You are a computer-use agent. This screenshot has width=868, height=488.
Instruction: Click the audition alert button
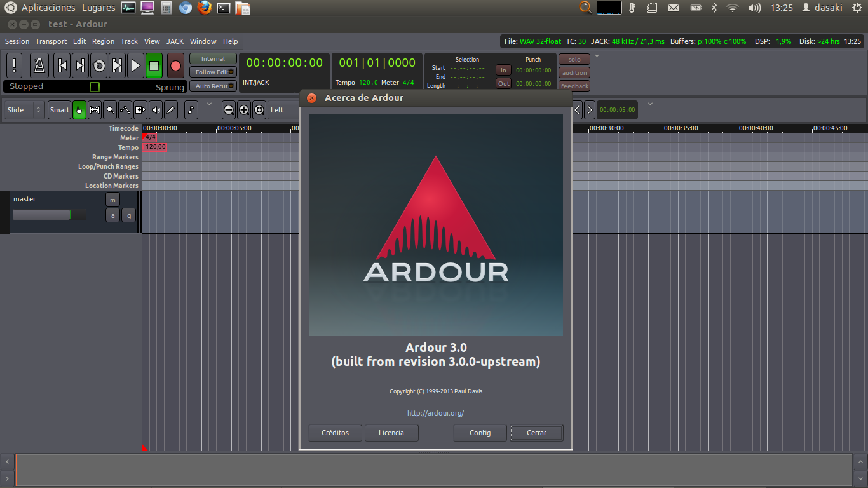point(574,72)
